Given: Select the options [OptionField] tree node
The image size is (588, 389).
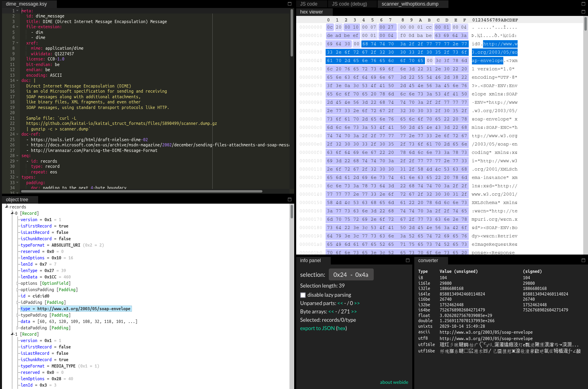Looking at the screenshot, I should [45, 283].
